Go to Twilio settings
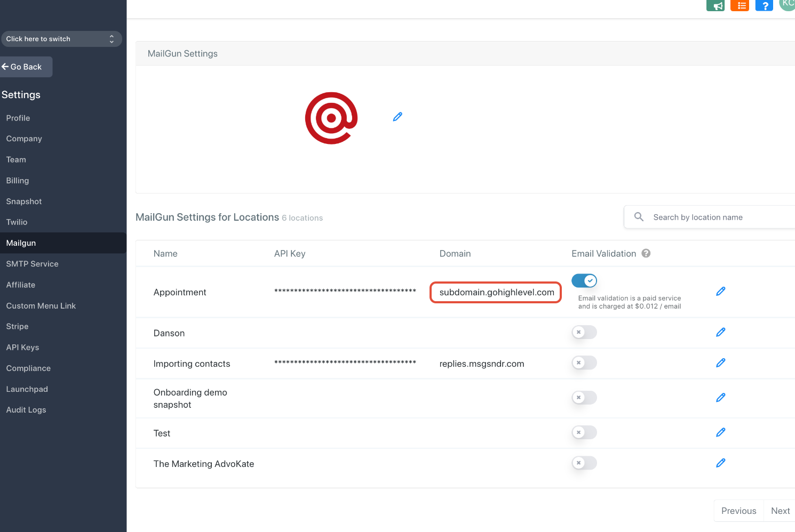The image size is (795, 532). click(17, 222)
